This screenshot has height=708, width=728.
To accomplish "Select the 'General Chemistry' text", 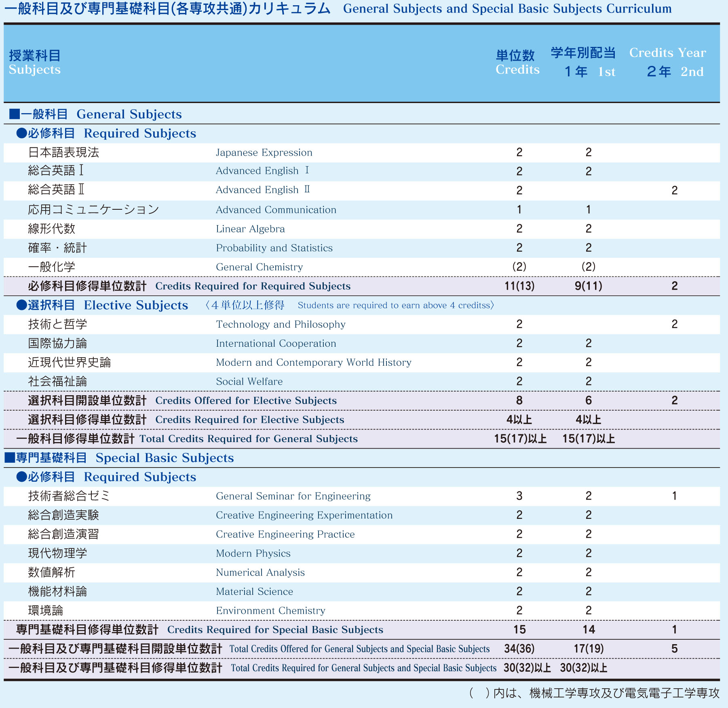I will tap(260, 267).
